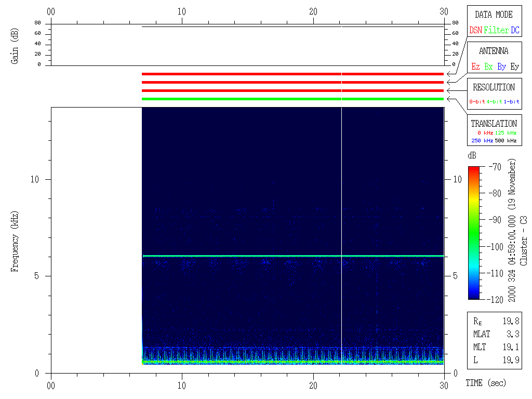Click the dB color scale bar
Viewport: 532px width, 399px height.
(473, 233)
